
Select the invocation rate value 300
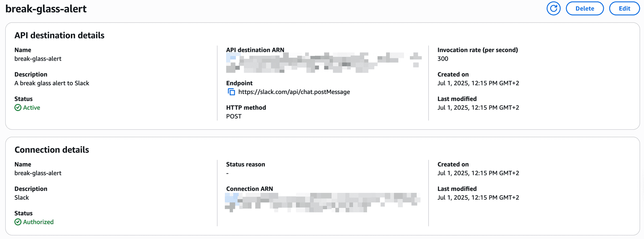(443, 59)
